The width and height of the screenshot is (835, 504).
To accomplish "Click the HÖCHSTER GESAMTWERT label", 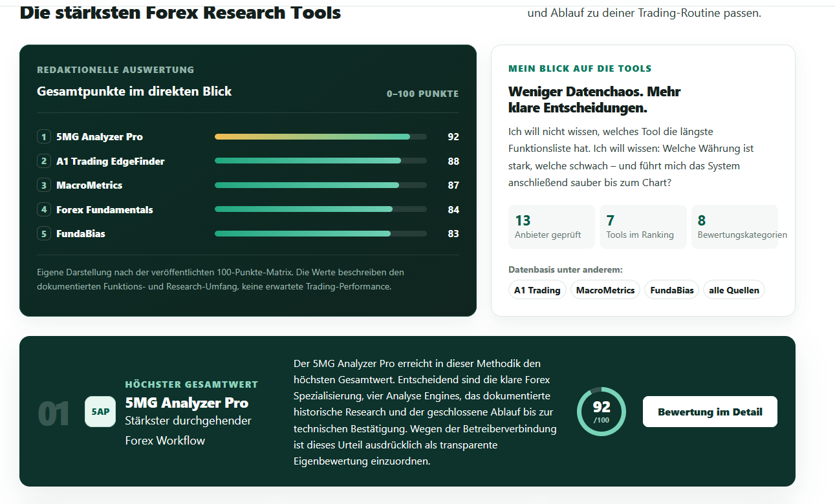I will (x=191, y=384).
